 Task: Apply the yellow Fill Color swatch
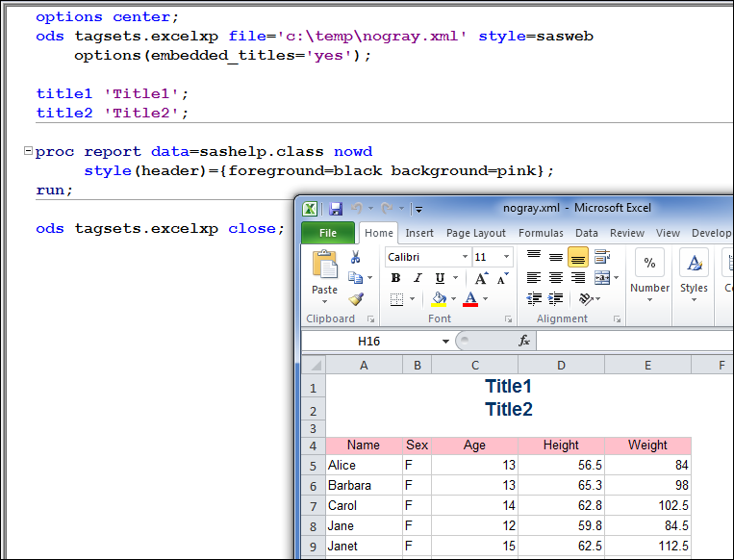(x=439, y=299)
